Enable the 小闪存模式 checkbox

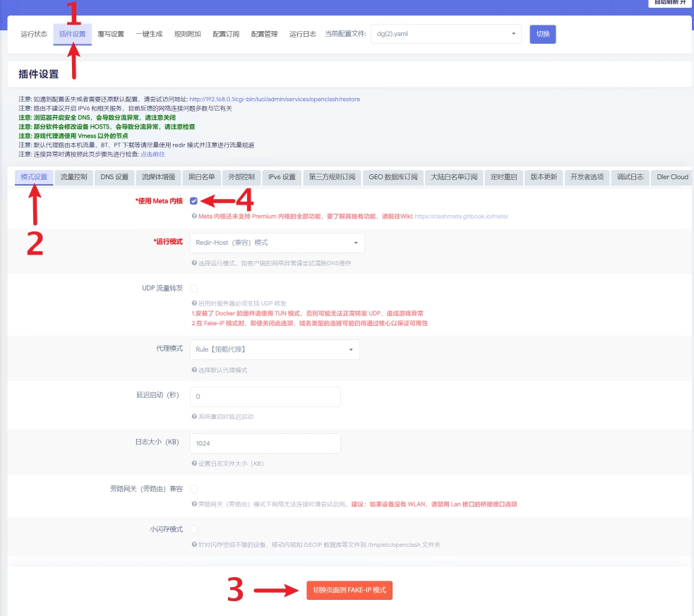click(193, 529)
